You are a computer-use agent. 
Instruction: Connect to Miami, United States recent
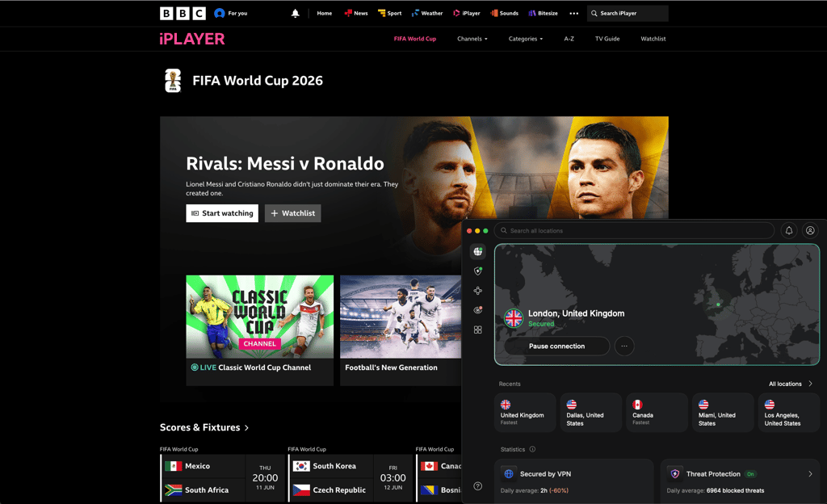(x=723, y=412)
